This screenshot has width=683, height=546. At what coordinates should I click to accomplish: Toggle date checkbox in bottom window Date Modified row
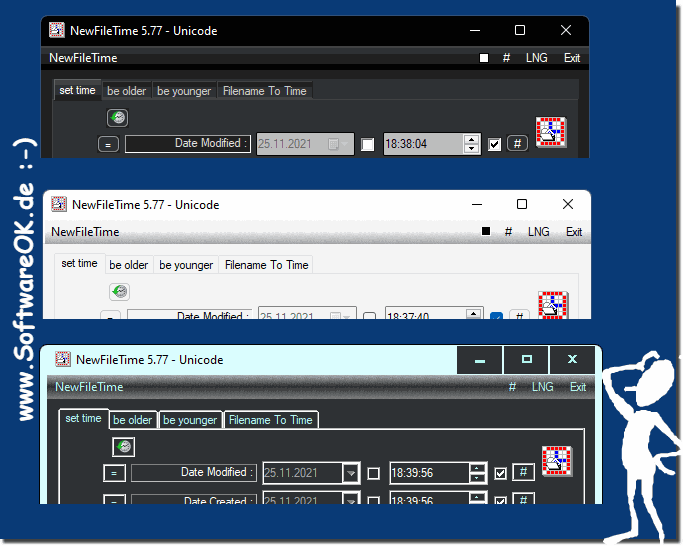click(x=373, y=474)
